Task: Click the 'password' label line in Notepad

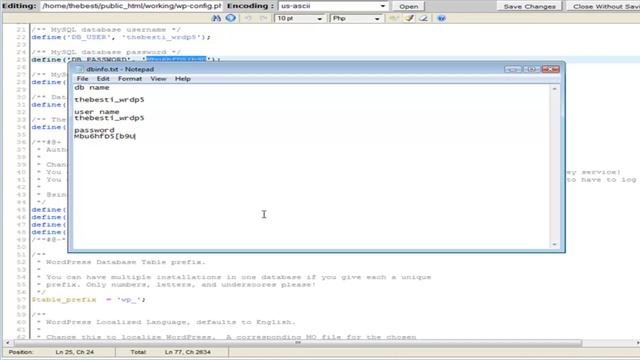Action: point(94,130)
